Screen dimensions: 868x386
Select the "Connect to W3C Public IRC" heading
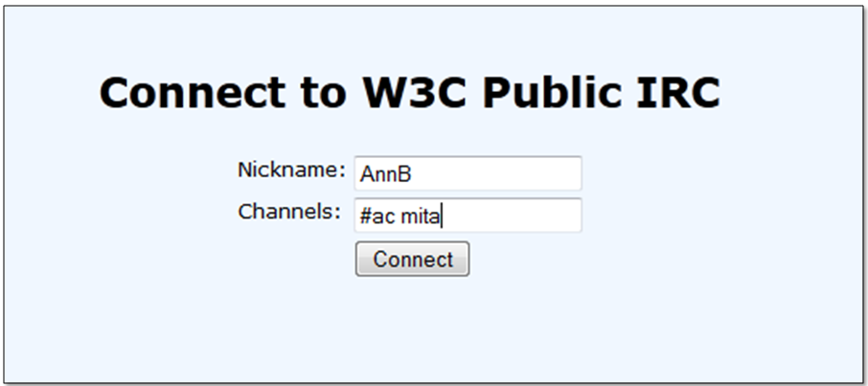[x=409, y=93]
